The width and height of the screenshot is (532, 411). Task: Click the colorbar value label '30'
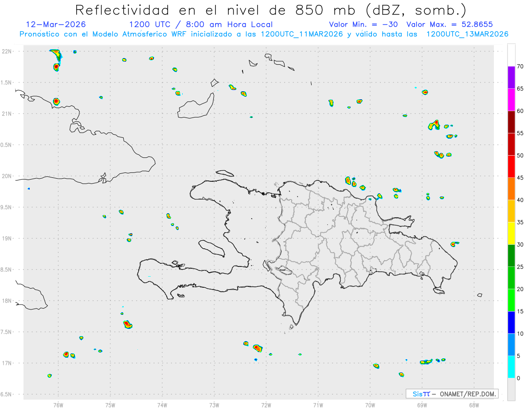[520, 245]
